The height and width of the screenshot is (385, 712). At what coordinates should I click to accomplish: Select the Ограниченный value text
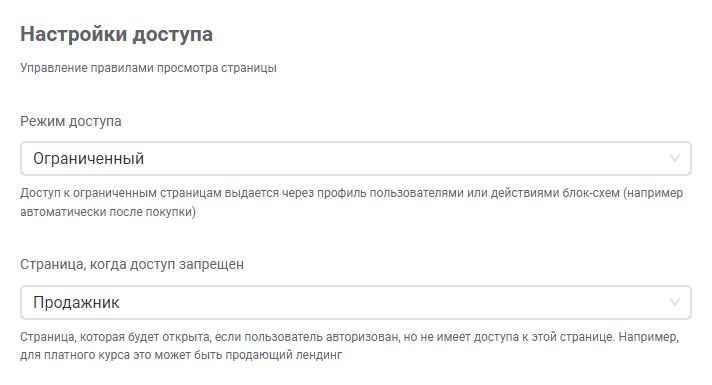coord(89,158)
